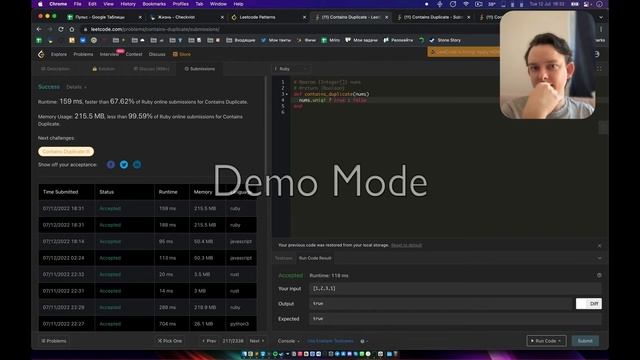This screenshot has height=360, width=640.
Task: Click the 159 ms Accepted submission row
Action: coord(148,209)
